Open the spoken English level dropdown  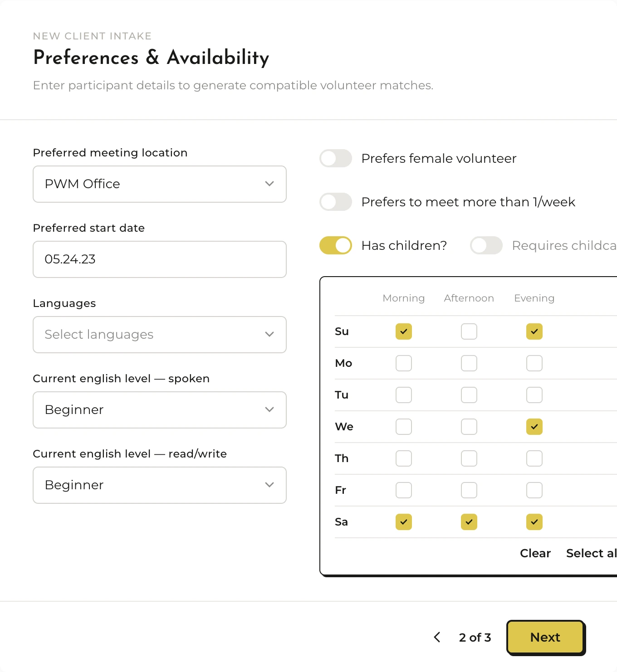pyautogui.click(x=160, y=410)
